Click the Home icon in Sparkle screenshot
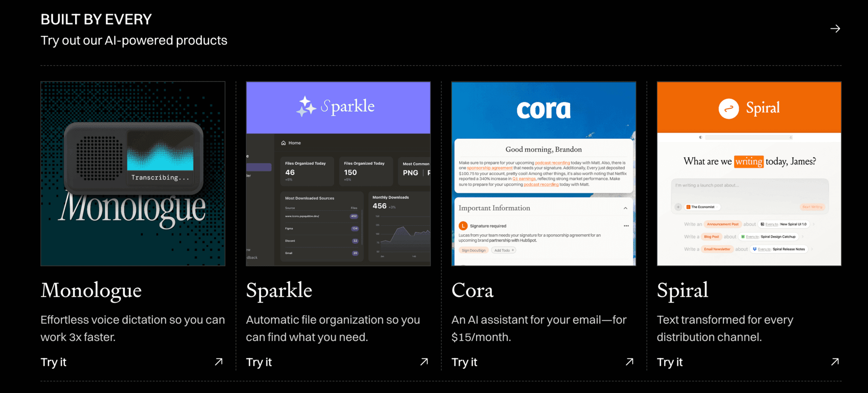 click(283, 143)
